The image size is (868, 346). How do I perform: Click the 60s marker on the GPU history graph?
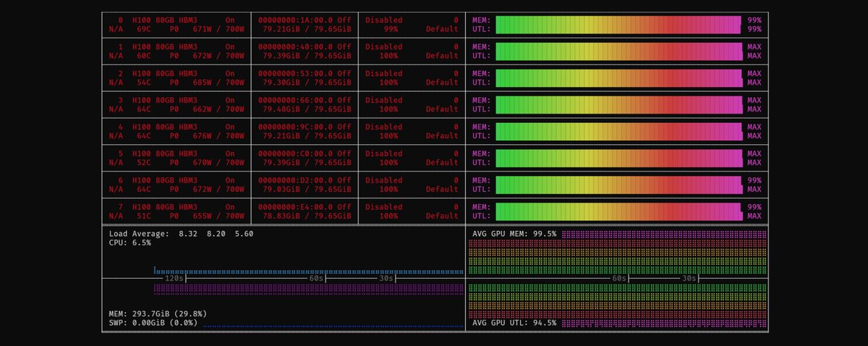pos(619,278)
